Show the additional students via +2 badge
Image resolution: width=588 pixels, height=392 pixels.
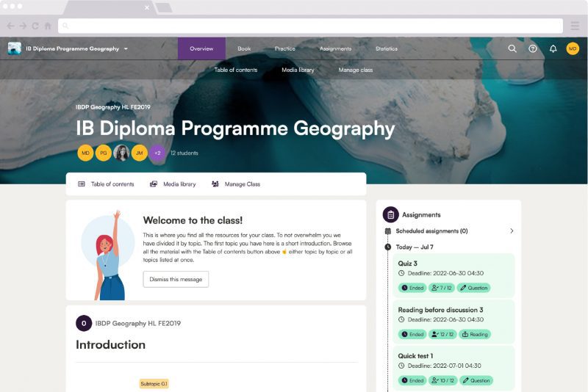[x=157, y=153]
